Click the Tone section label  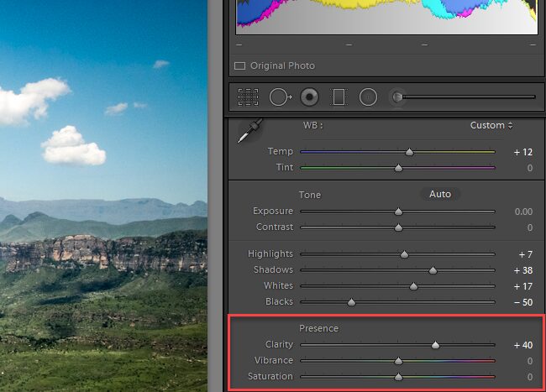click(310, 195)
